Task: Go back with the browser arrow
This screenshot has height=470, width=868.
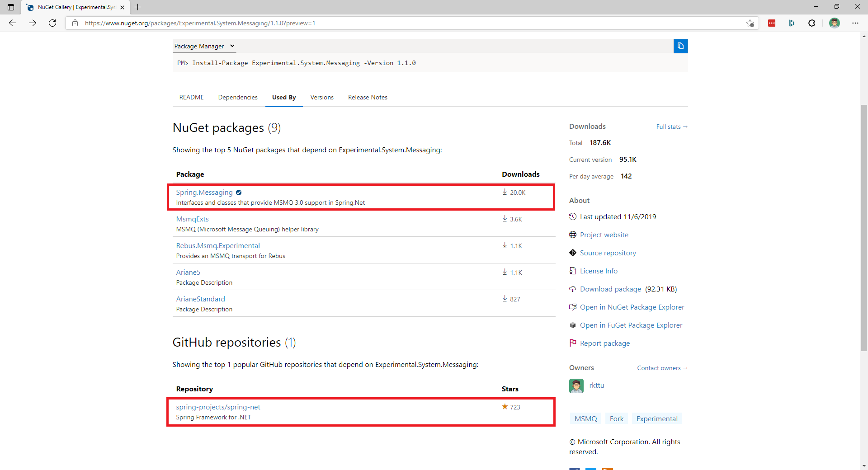Action: (x=13, y=23)
